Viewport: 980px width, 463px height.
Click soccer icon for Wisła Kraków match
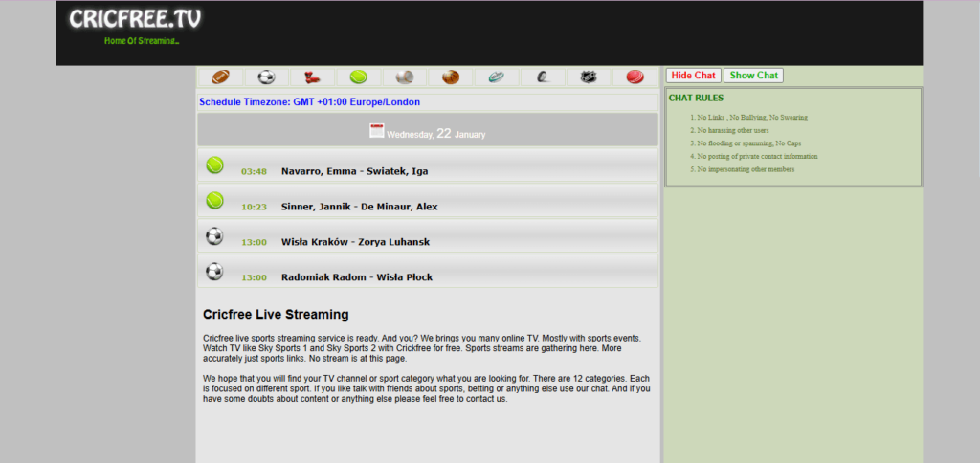click(215, 236)
